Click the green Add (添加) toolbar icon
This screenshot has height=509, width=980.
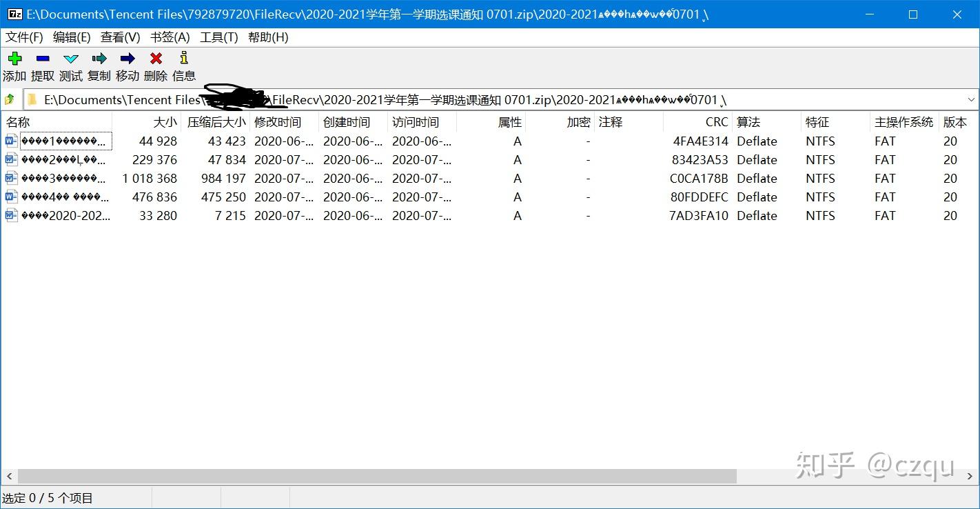pos(14,59)
